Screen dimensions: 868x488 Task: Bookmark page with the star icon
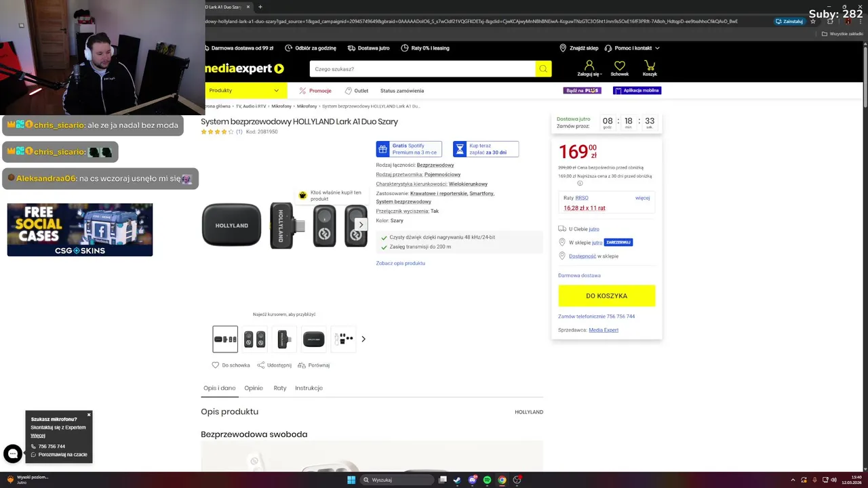813,21
